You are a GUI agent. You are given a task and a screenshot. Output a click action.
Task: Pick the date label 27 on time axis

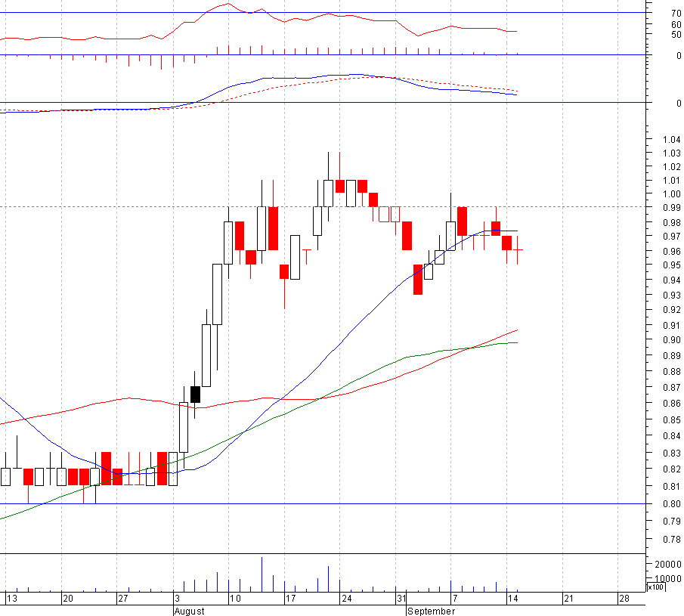coord(123,599)
